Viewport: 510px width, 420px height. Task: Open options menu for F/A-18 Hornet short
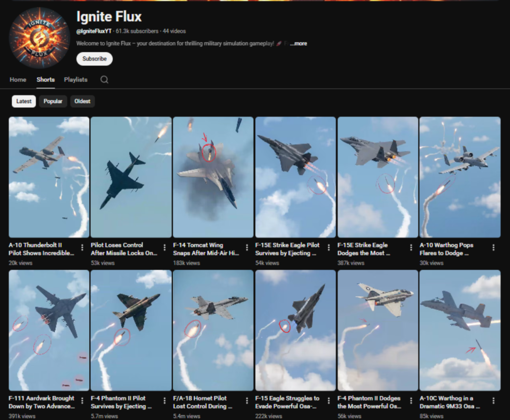click(247, 401)
